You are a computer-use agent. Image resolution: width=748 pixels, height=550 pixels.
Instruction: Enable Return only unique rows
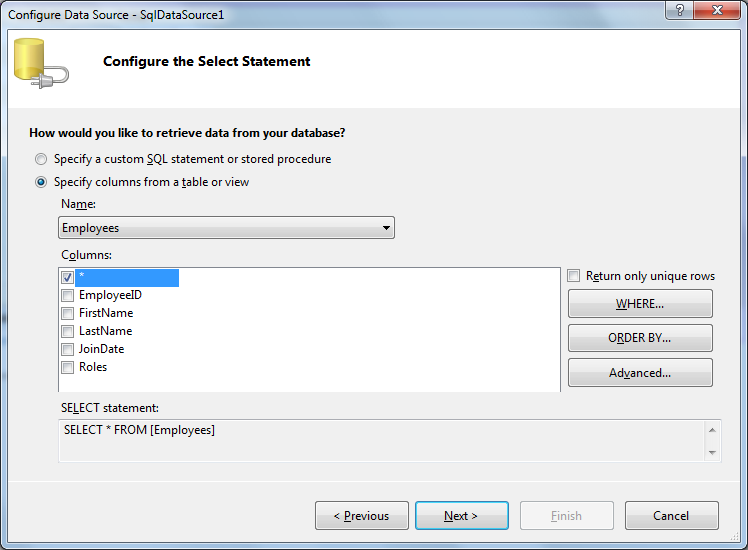click(x=574, y=276)
